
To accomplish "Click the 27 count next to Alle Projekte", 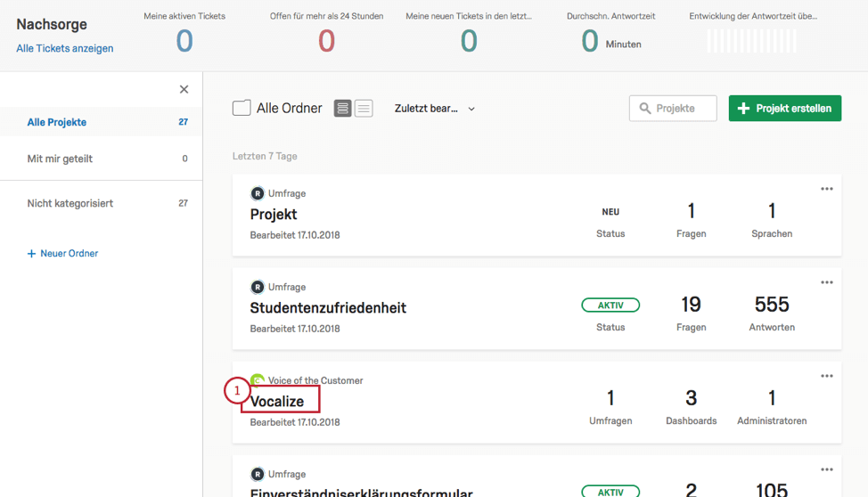I will point(184,122).
